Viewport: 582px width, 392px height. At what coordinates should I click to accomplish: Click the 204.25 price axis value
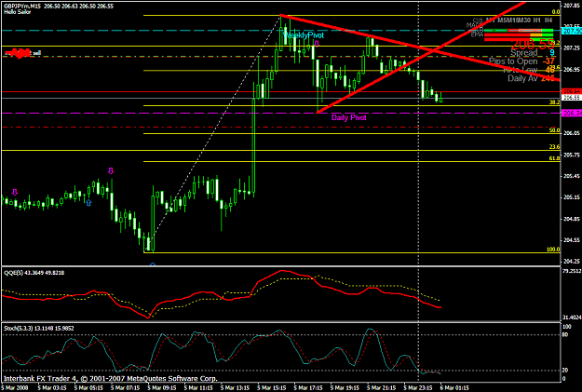pos(571,262)
